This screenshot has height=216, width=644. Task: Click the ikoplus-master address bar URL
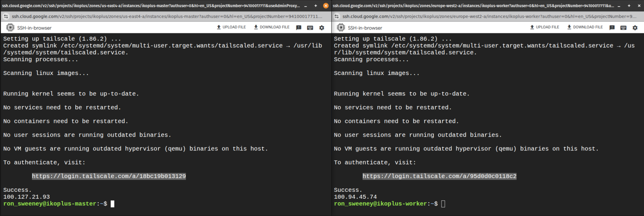point(167,17)
